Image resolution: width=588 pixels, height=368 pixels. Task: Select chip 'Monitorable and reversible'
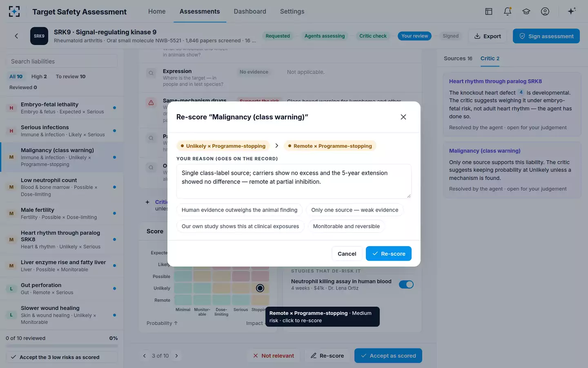point(346,226)
